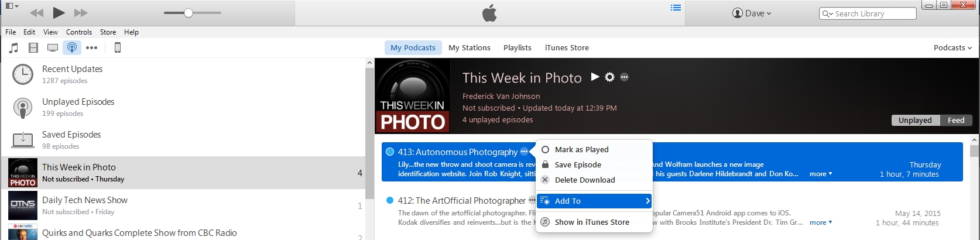980x240 pixels.
Task: Select This Week in Photo podcast
Action: click(183, 173)
